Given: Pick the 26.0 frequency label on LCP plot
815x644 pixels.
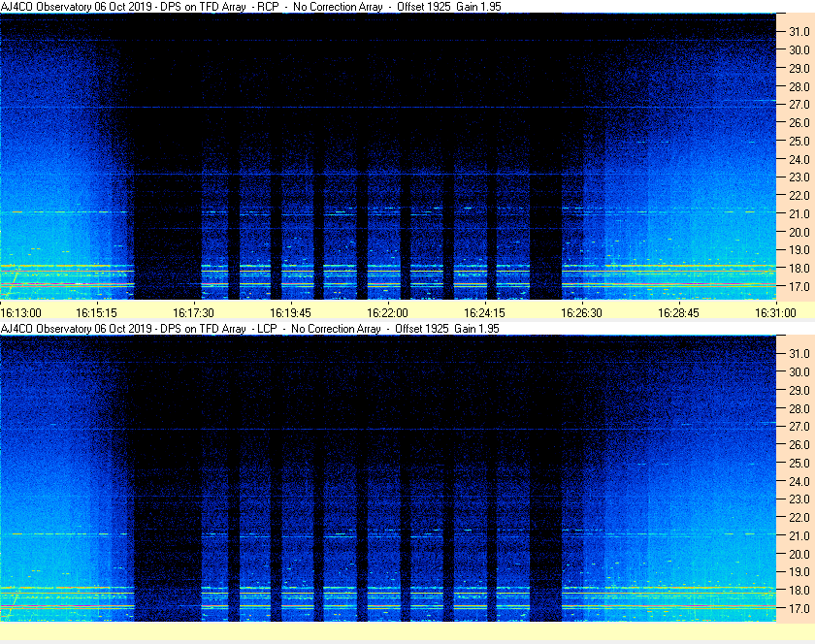Looking at the screenshot, I should (799, 444).
